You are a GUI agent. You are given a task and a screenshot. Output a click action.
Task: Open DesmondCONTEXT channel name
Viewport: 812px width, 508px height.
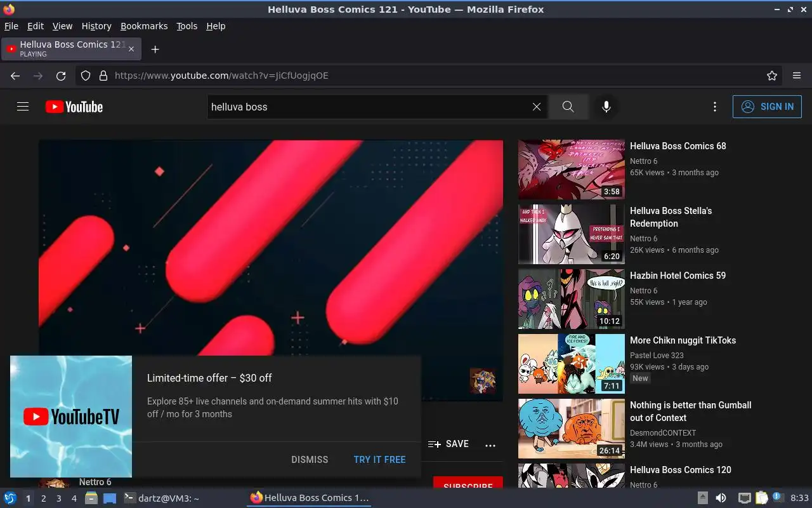(663, 433)
